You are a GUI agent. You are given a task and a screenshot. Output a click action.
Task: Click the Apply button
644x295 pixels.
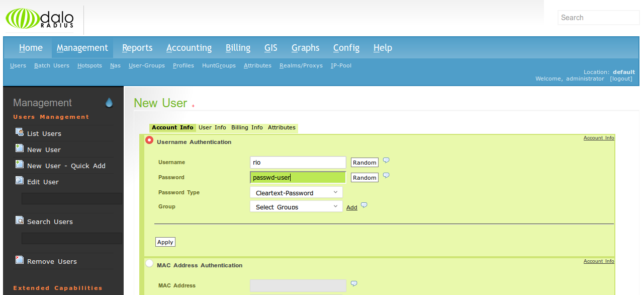[x=165, y=242]
